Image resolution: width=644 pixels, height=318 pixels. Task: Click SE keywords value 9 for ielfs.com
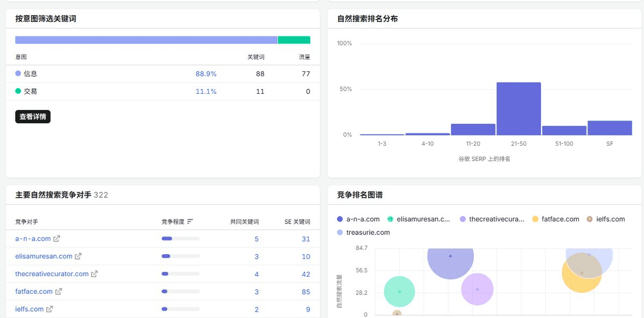coord(308,309)
